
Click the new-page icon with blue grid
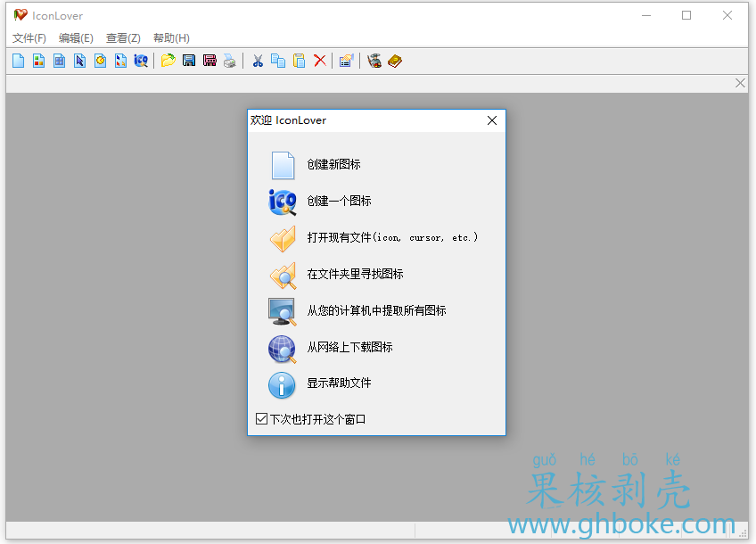coord(60,61)
